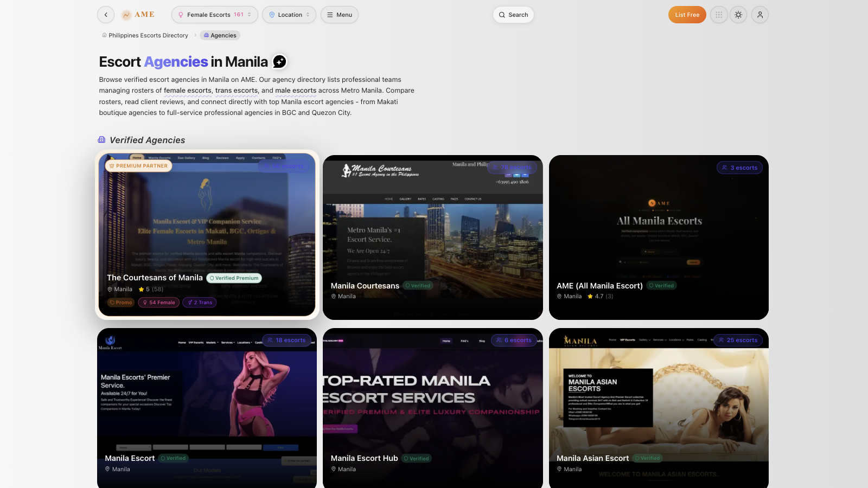The image size is (868, 488).
Task: Expand the Female Escorts category dropdown
Action: pyautogui.click(x=215, y=15)
